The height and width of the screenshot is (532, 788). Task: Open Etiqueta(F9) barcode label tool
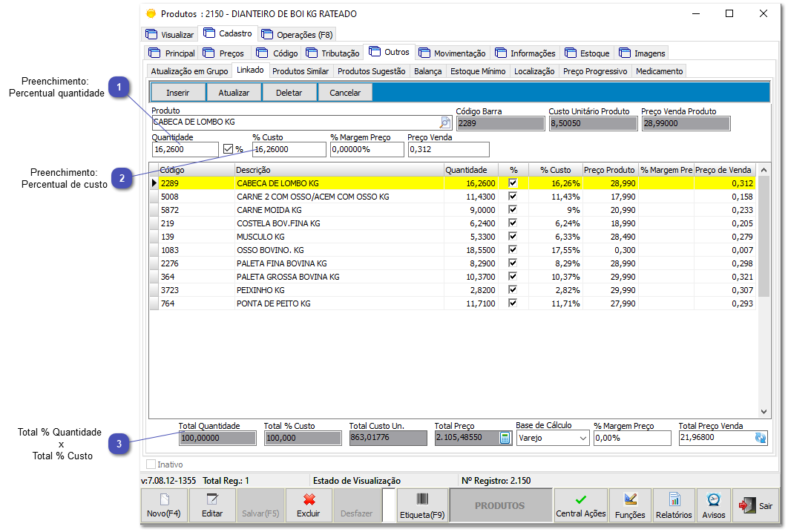(x=422, y=505)
